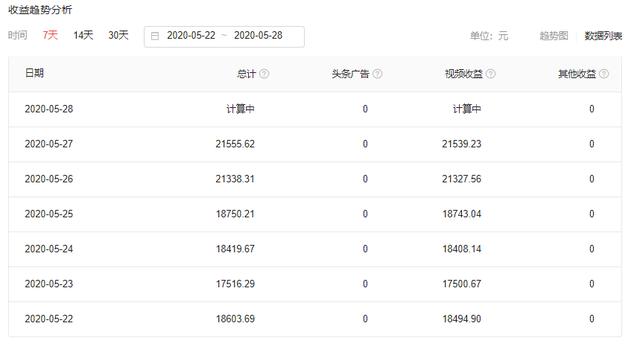Click the date cell 2020-05-22
The height and width of the screenshot is (361, 640).
click(49, 319)
